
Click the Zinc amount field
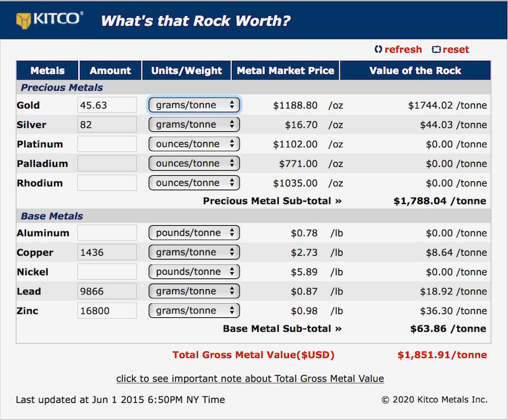click(x=107, y=311)
